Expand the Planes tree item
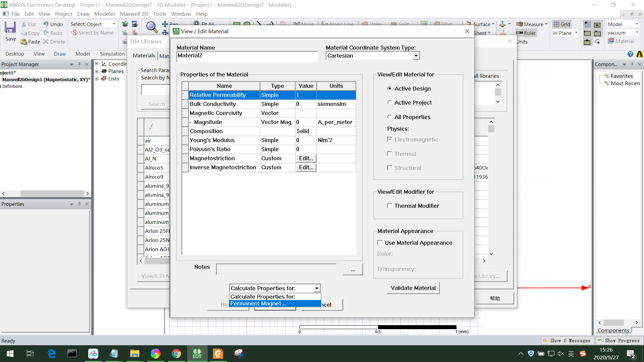The width and height of the screenshot is (644, 362). pos(97,71)
